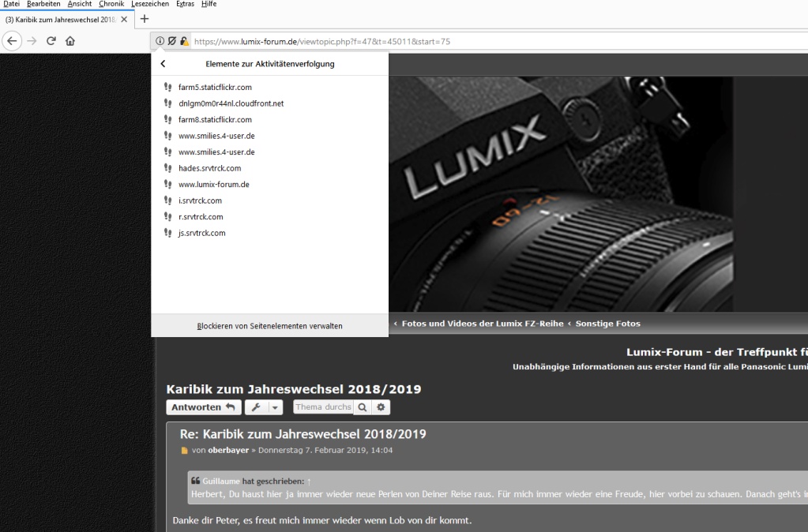Image resolution: width=808 pixels, height=532 pixels.
Task: Open the topic tools dropdown arrow
Action: point(275,407)
